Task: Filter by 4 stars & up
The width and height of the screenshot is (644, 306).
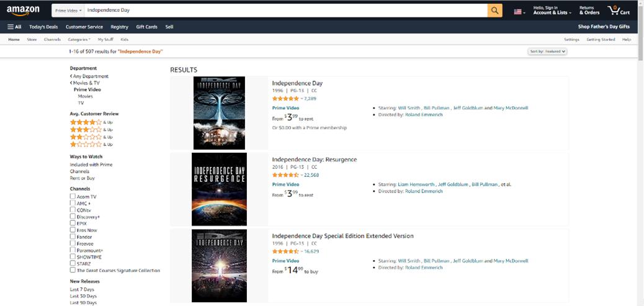Action: (x=91, y=122)
